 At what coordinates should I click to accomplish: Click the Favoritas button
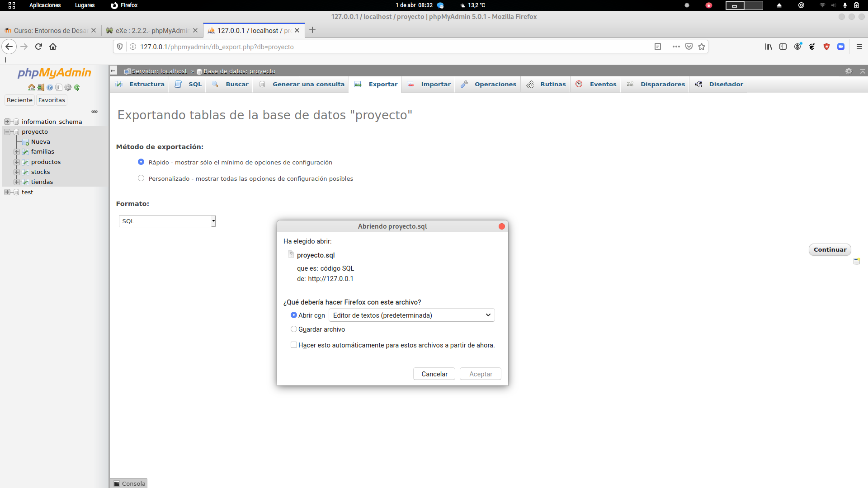(52, 100)
